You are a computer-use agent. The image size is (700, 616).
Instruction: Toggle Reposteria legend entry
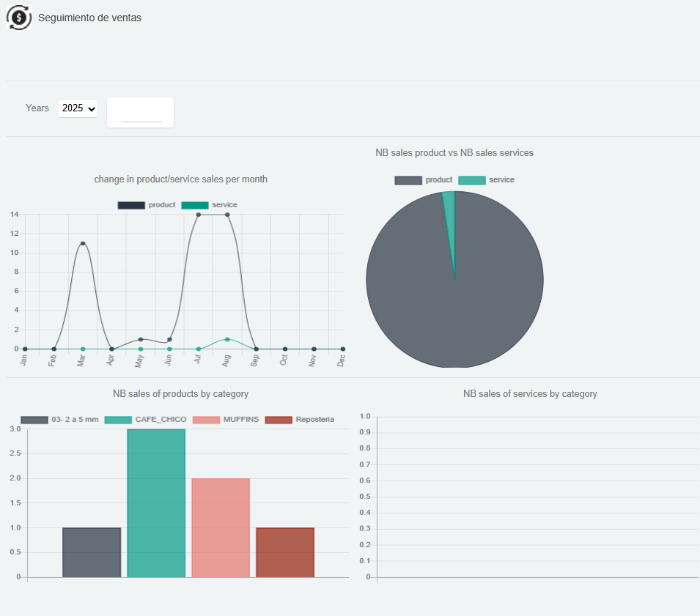click(299, 420)
